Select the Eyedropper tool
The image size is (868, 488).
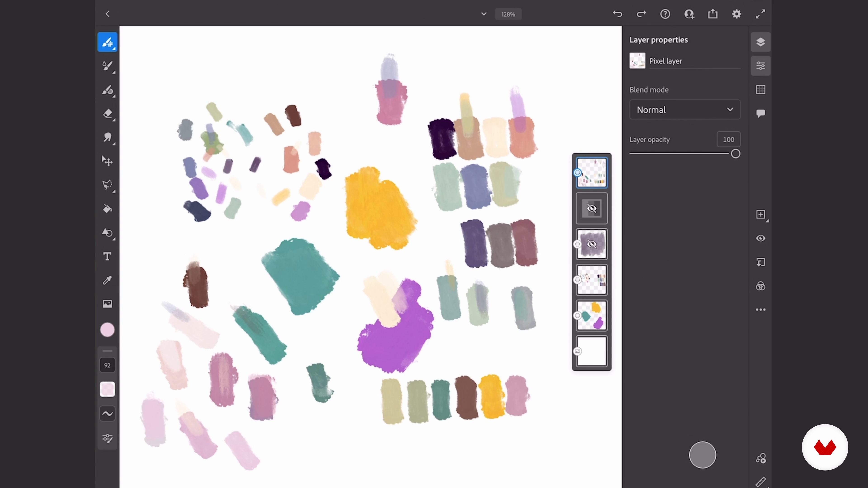click(108, 280)
